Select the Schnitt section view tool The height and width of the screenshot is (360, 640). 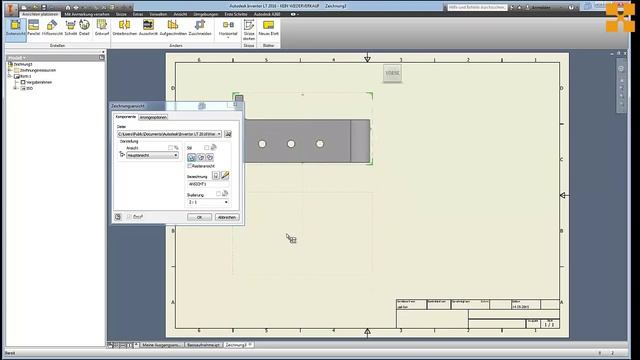click(x=71, y=29)
